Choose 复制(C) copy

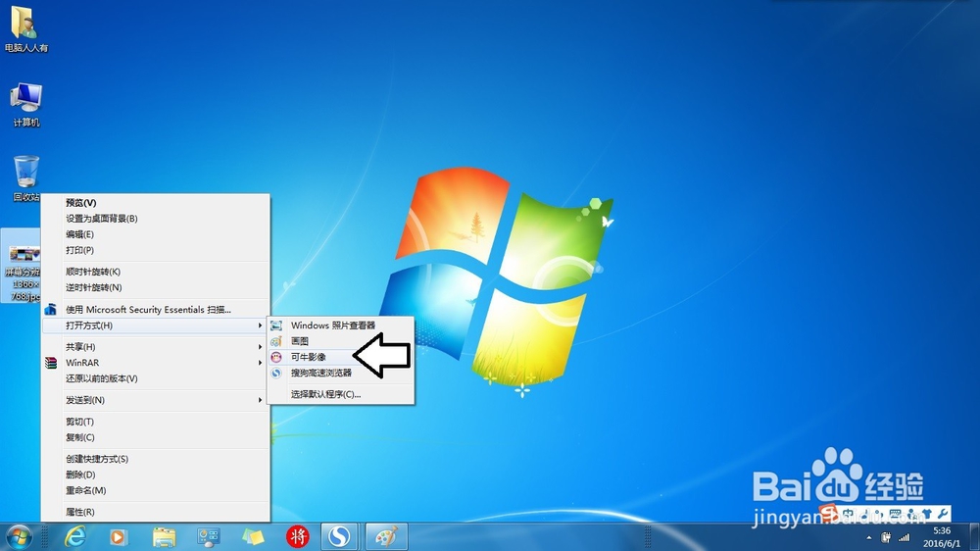156,437
